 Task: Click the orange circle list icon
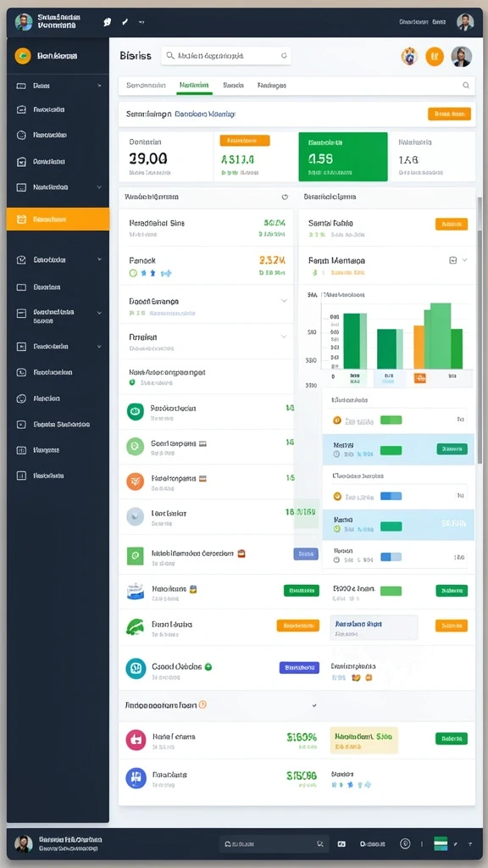click(135, 481)
